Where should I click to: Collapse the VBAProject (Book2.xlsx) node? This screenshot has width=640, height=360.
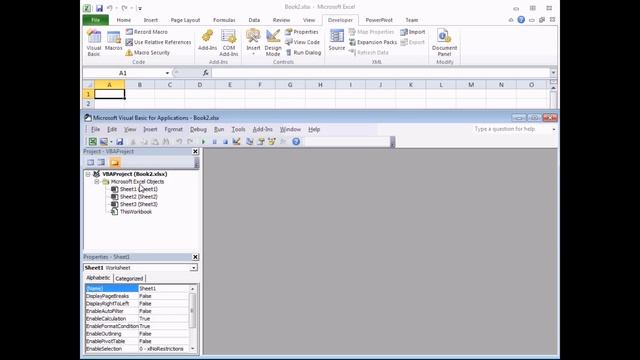coord(88,174)
